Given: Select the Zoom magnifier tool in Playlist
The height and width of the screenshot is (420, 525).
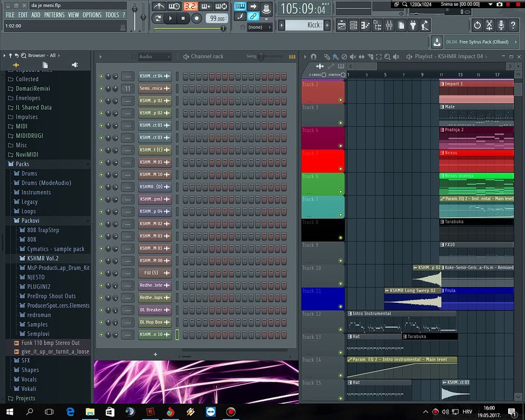Looking at the screenshot, I should (387, 57).
